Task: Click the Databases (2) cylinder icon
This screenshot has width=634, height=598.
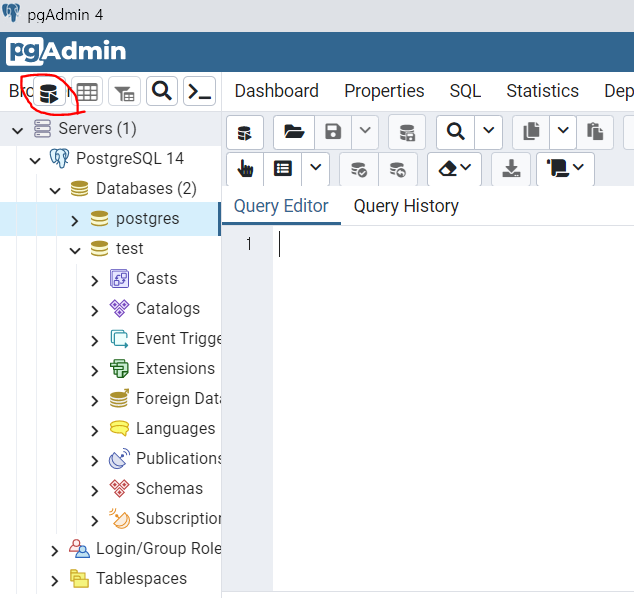Action: click(x=79, y=188)
